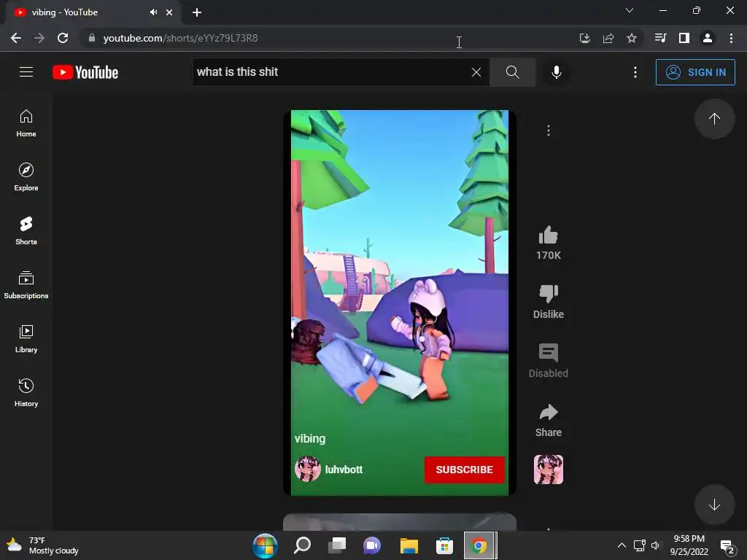Open the short's more options menu

[x=549, y=131]
